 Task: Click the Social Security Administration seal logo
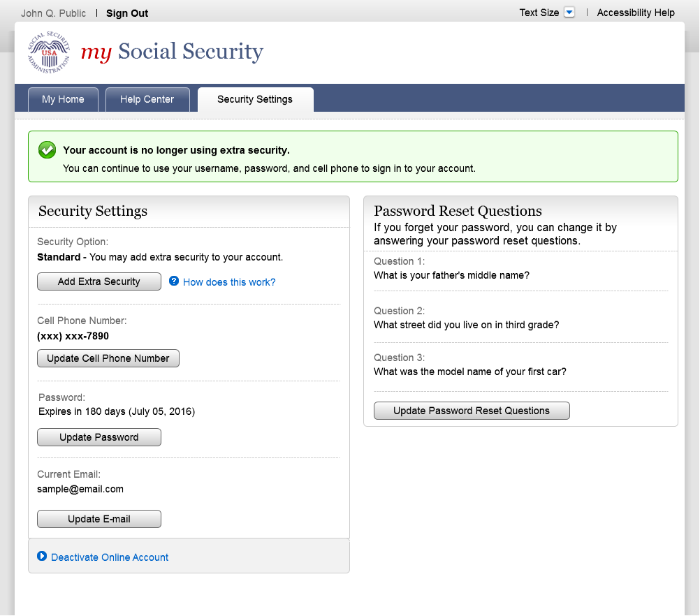click(49, 52)
